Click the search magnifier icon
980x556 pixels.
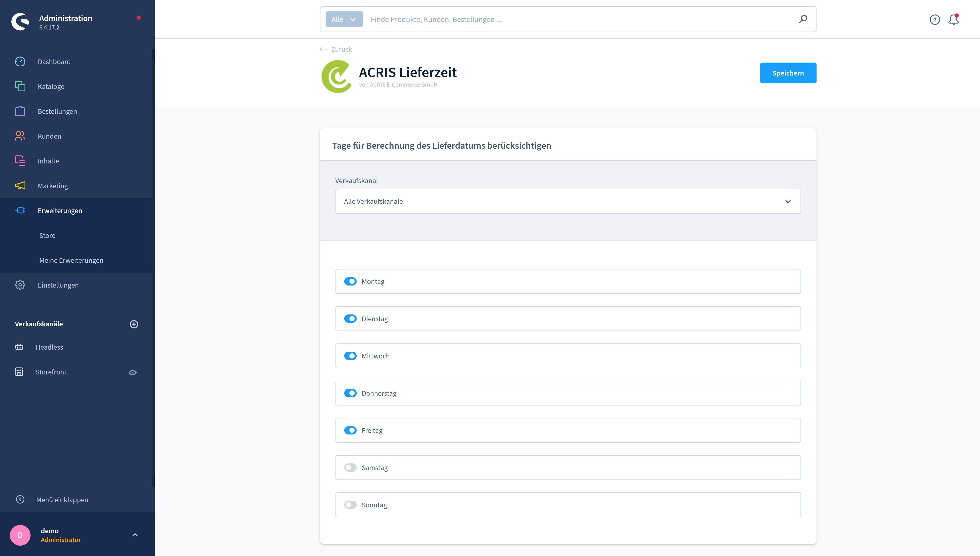coord(803,19)
